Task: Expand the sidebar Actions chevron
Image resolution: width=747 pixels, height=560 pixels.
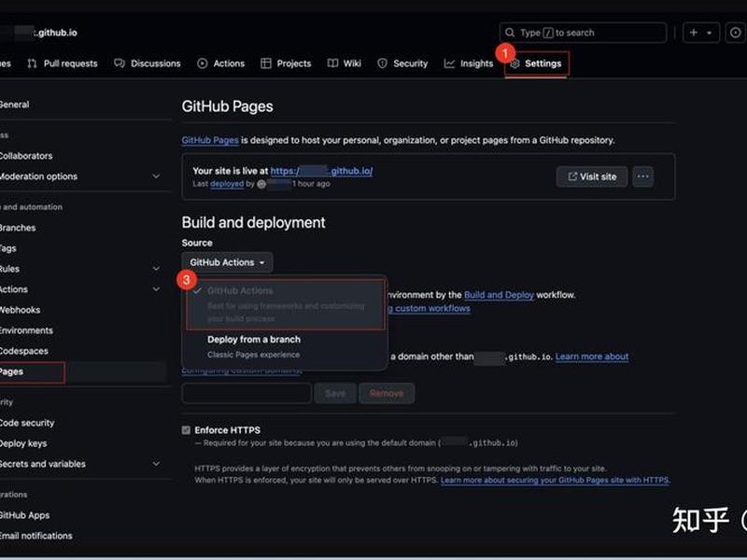Action: (x=156, y=289)
